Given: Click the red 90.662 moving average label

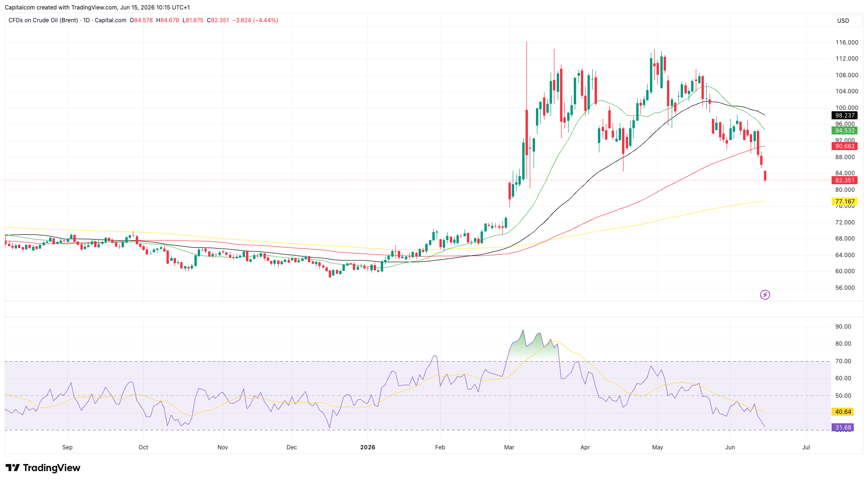Looking at the screenshot, I should 845,146.
